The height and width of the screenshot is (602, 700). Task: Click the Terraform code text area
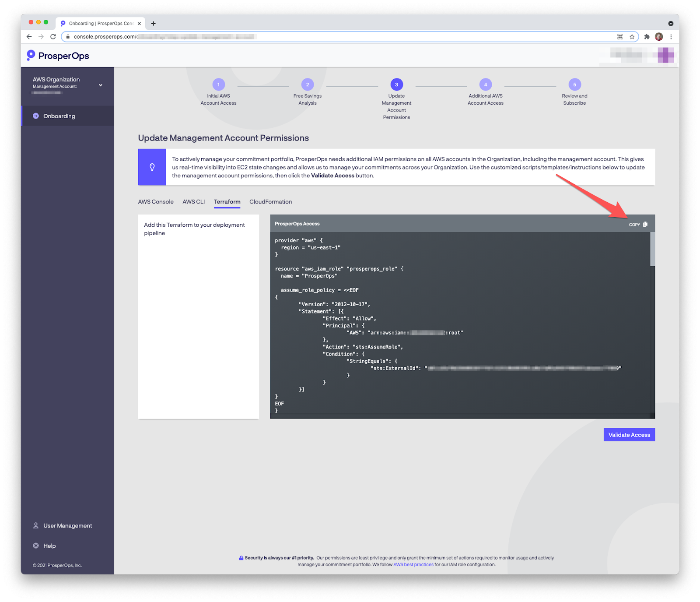(x=460, y=325)
